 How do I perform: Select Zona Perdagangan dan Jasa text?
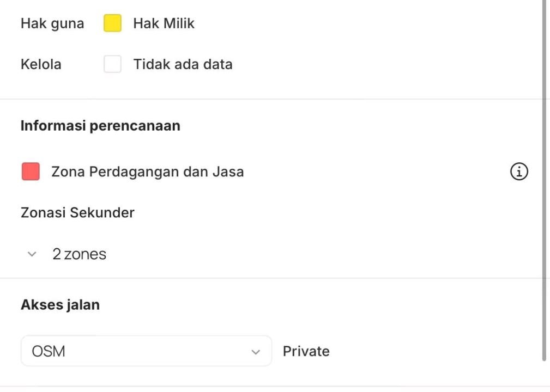click(147, 172)
